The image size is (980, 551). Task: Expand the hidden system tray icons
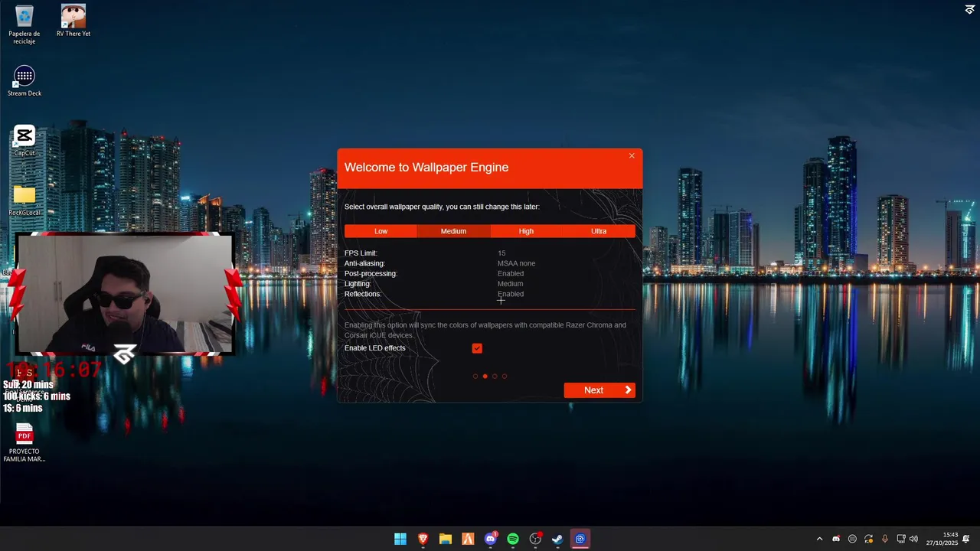(819, 539)
